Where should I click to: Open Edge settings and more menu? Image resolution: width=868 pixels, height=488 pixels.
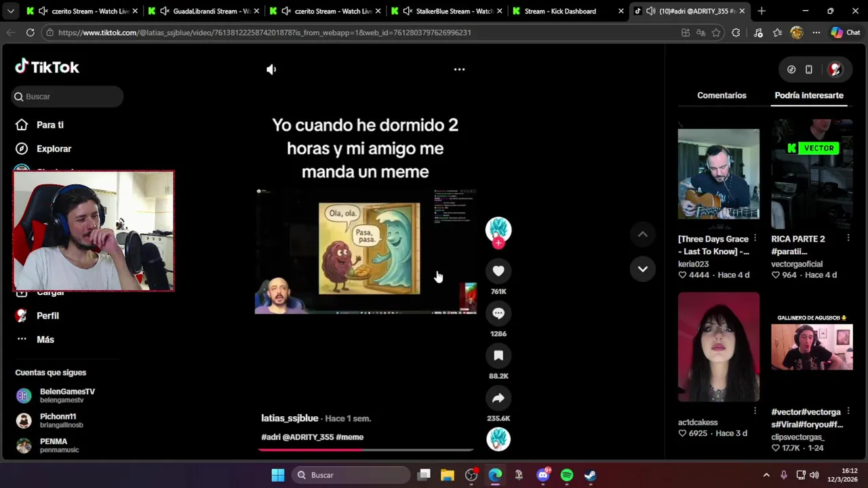(816, 33)
